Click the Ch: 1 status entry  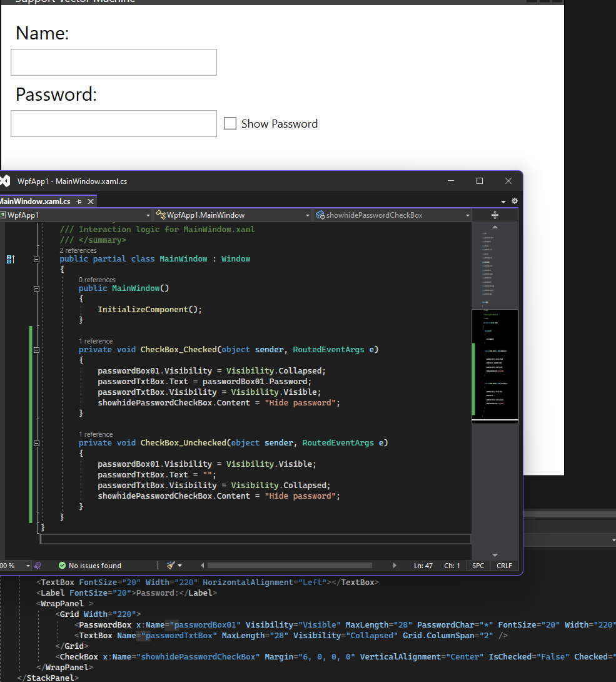tap(452, 566)
